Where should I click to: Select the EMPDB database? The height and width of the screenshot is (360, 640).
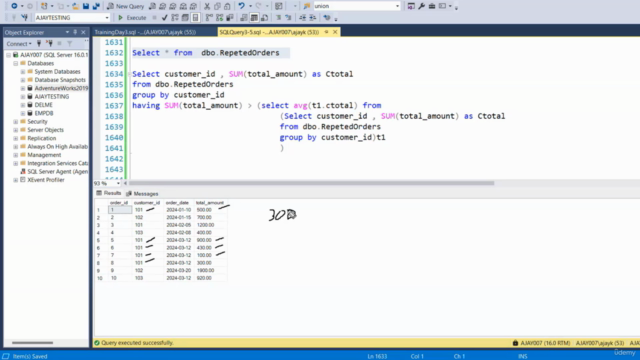pos(44,113)
